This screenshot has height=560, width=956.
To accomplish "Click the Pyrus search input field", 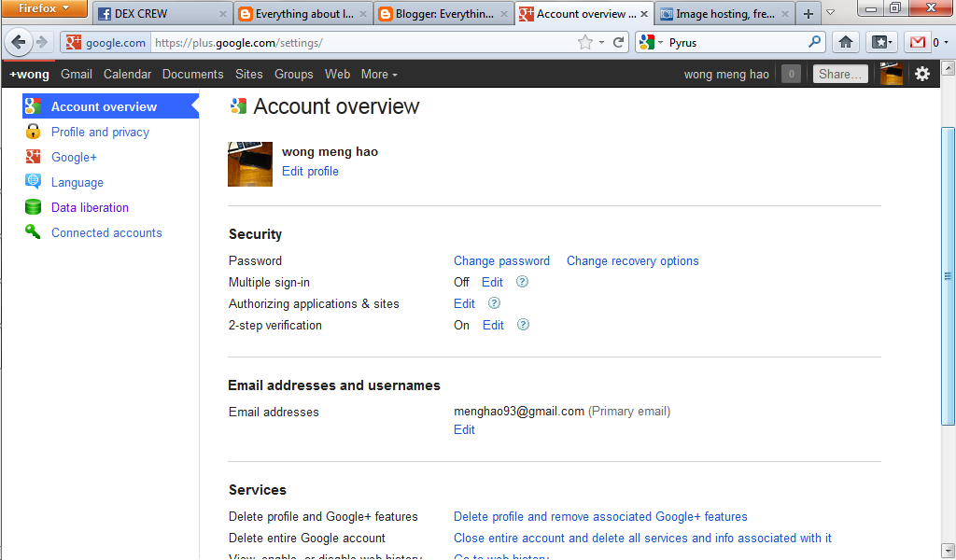I will [737, 42].
